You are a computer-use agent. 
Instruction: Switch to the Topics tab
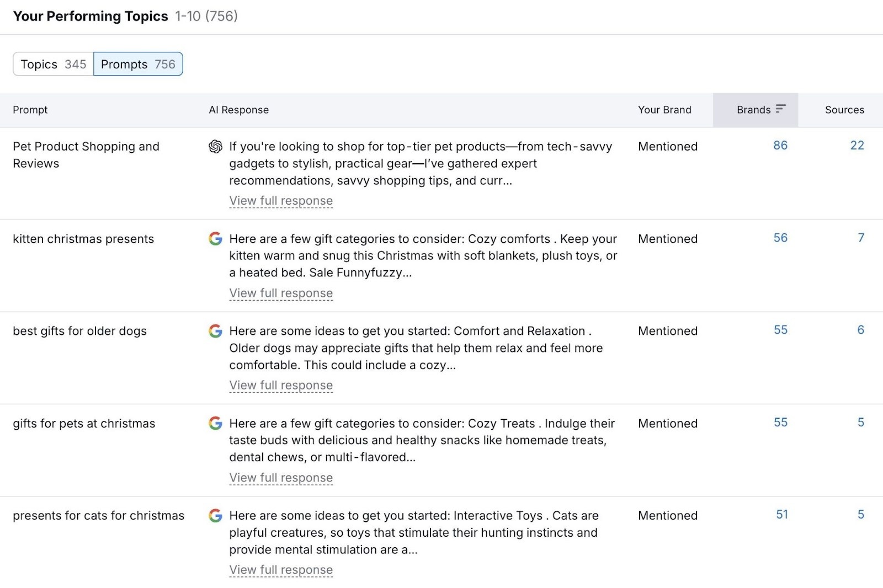pyautogui.click(x=52, y=64)
